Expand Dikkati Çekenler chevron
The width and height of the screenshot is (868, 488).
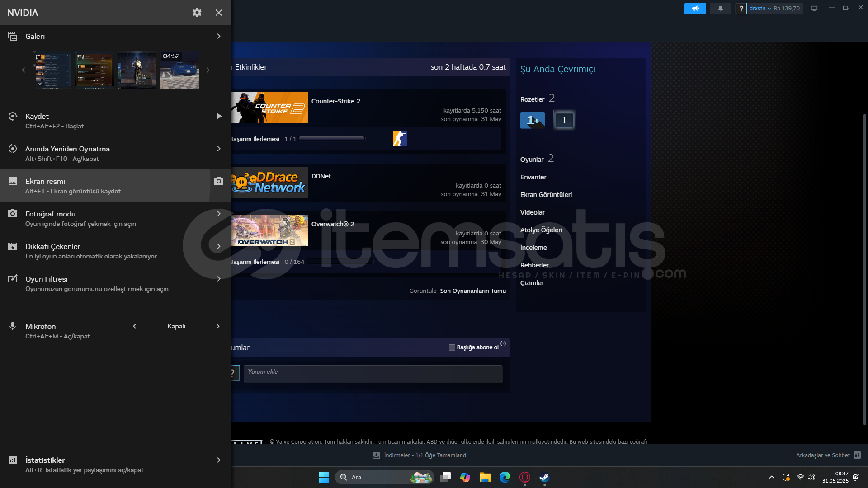pos(219,246)
